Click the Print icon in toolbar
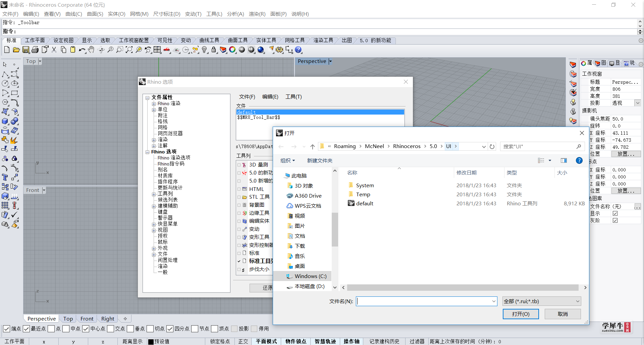 35,50
